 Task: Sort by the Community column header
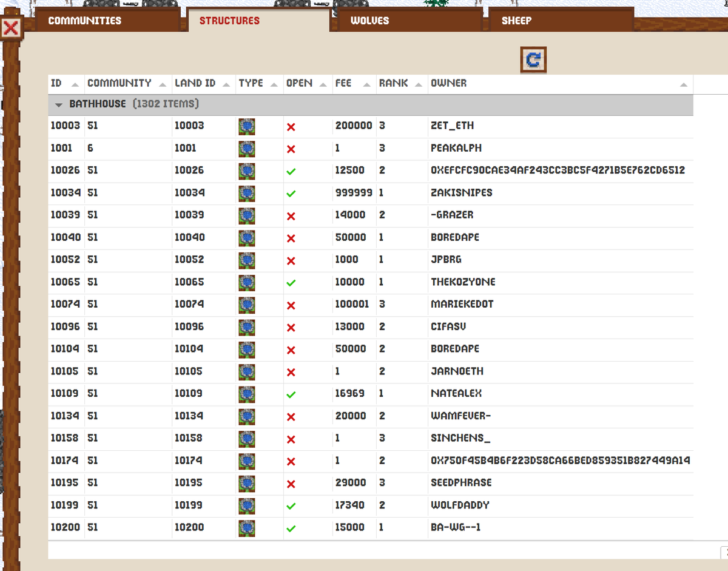coord(127,83)
